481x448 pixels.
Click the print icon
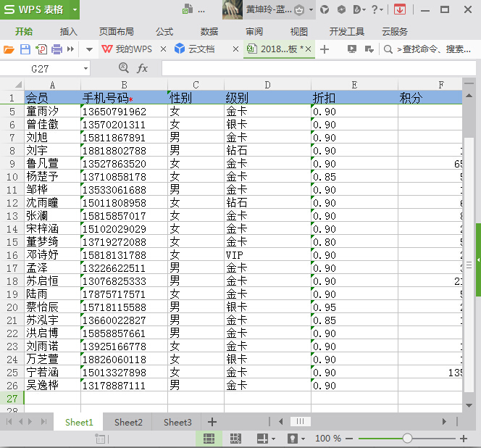pos(57,49)
